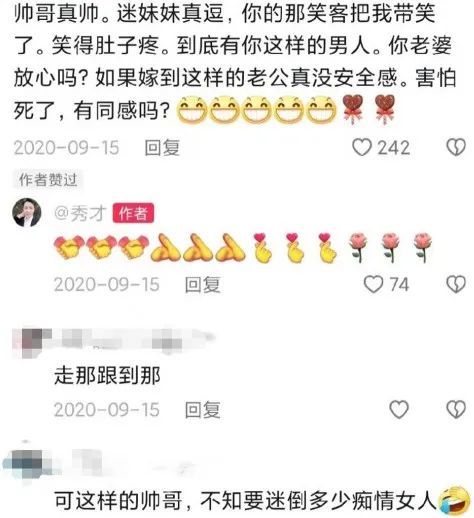Dislike the comment 走那跟到那
474x518 pixels.
tap(456, 409)
